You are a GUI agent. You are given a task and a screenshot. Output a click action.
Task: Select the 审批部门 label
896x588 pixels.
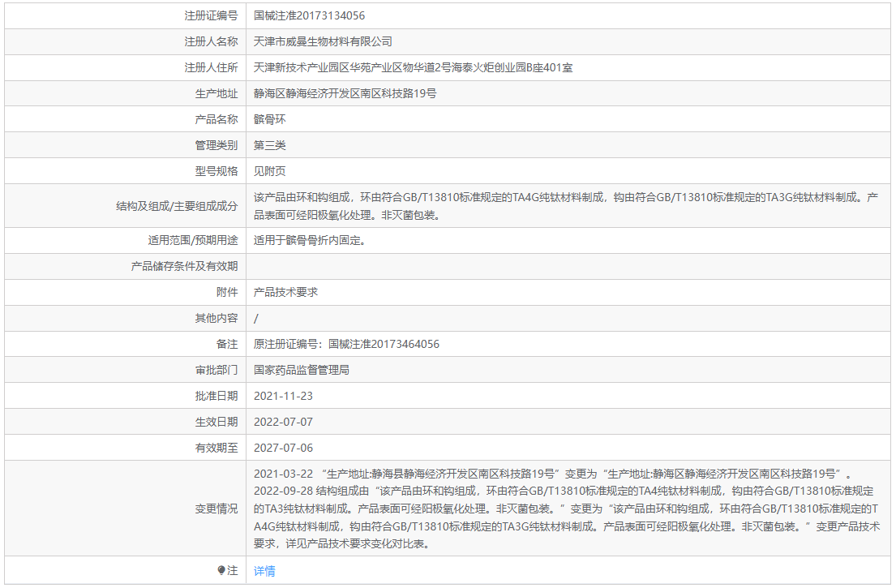(216, 371)
